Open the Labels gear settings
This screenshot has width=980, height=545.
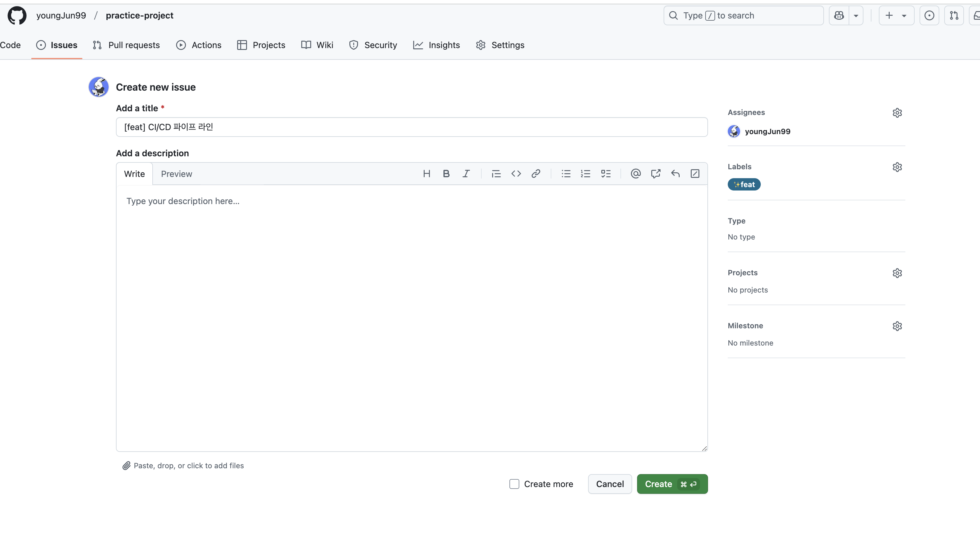click(897, 167)
